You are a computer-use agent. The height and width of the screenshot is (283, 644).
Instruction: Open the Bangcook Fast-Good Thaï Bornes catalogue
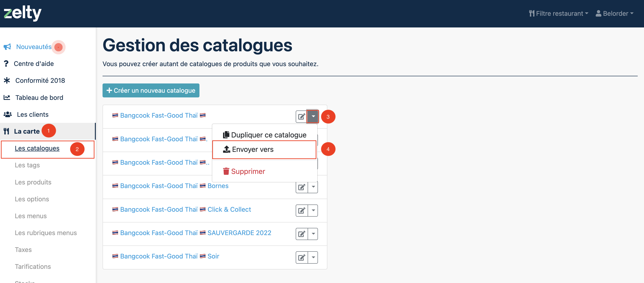[x=170, y=186]
